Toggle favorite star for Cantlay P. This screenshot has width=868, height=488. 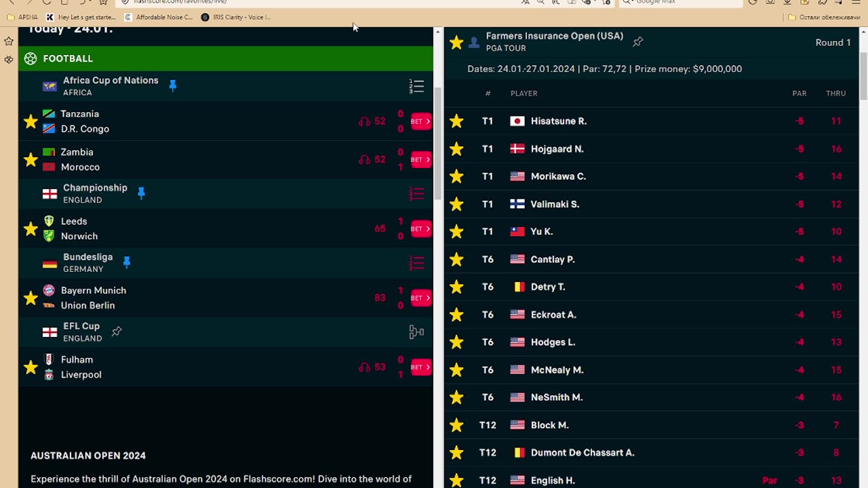(x=456, y=259)
